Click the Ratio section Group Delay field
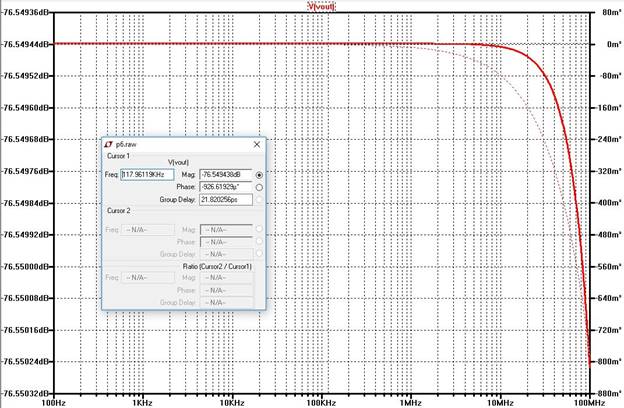The image size is (624, 408). 226,301
